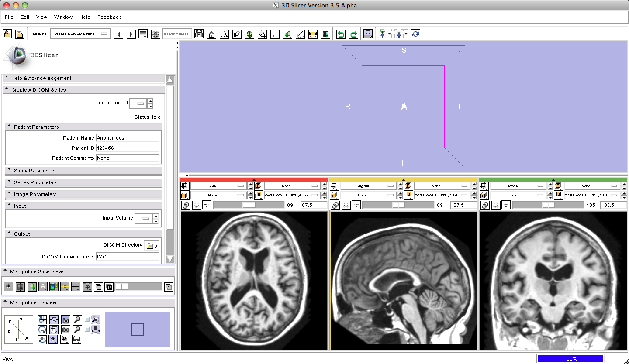Open the File menu
629x364 pixels.
9,17
